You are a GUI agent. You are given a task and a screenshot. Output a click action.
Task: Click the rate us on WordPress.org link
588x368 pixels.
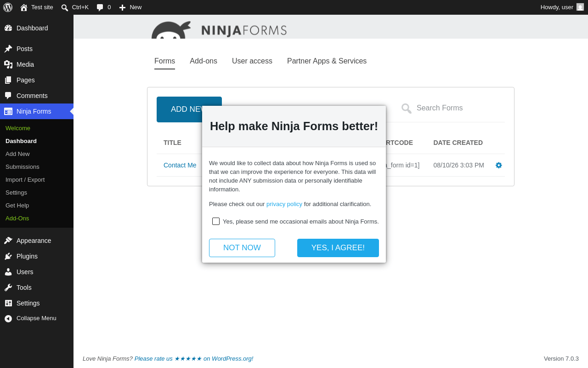[x=194, y=359]
